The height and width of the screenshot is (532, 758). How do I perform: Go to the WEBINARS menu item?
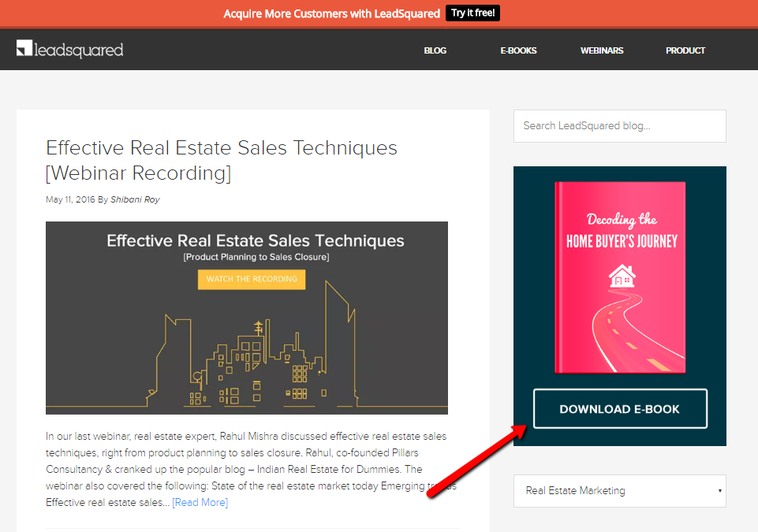602,50
